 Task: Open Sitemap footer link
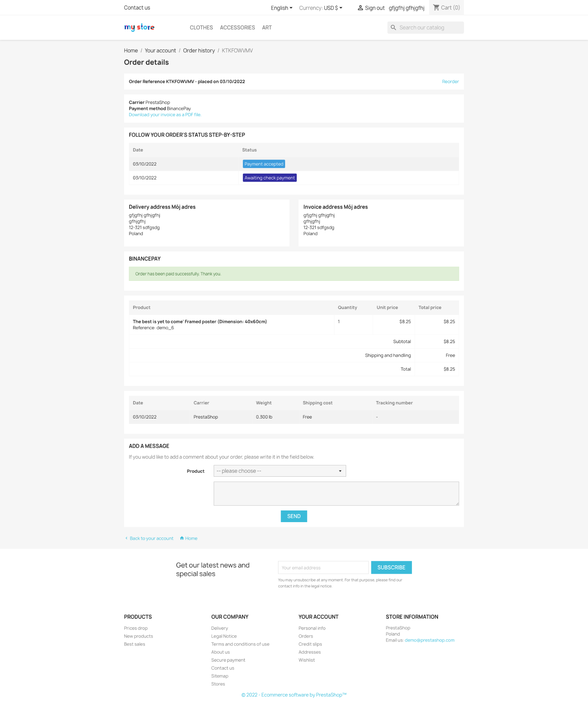point(220,676)
